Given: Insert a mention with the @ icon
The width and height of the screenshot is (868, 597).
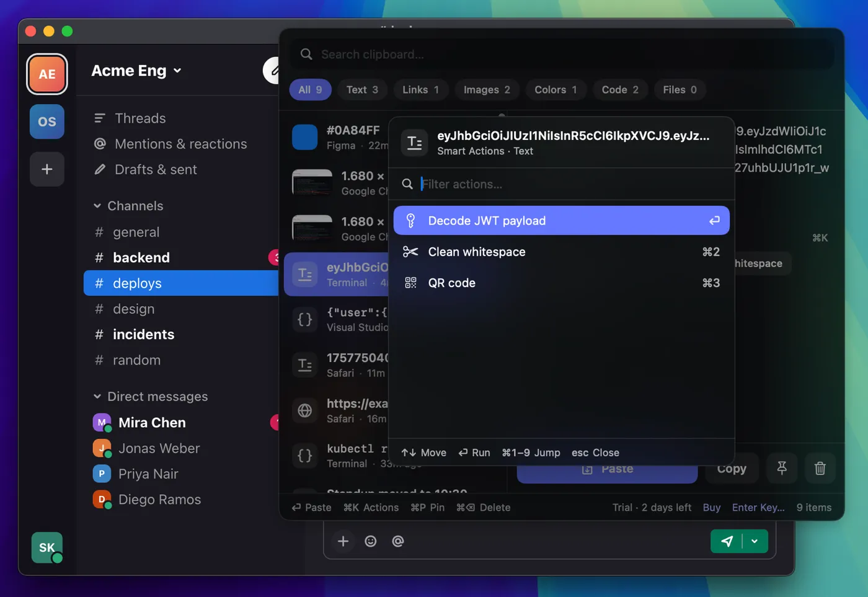Looking at the screenshot, I should point(398,541).
